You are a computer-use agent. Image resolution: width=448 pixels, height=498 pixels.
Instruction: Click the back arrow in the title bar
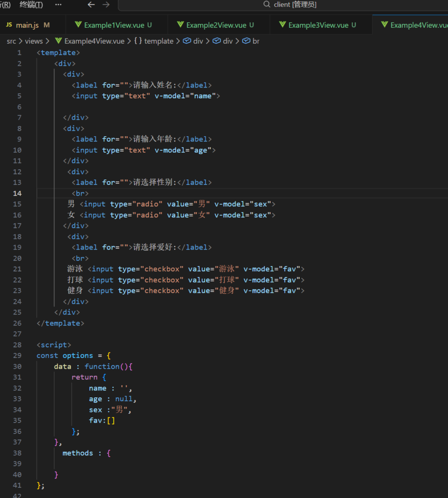[91, 5]
